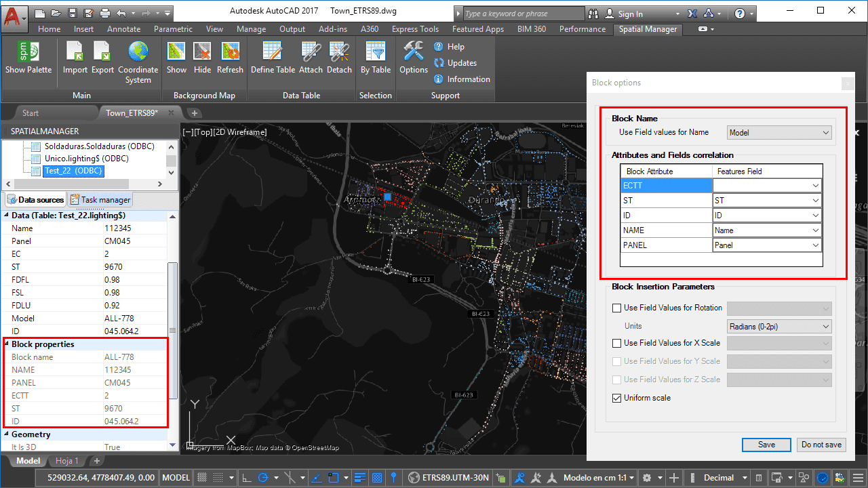The width and height of the screenshot is (868, 488).
Task: Toggle lineweight display in status bar
Action: point(361,478)
